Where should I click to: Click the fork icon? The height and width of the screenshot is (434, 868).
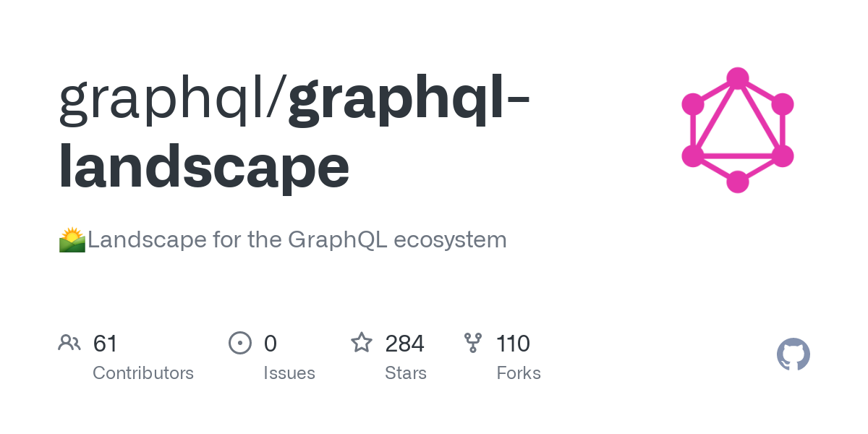point(473,343)
